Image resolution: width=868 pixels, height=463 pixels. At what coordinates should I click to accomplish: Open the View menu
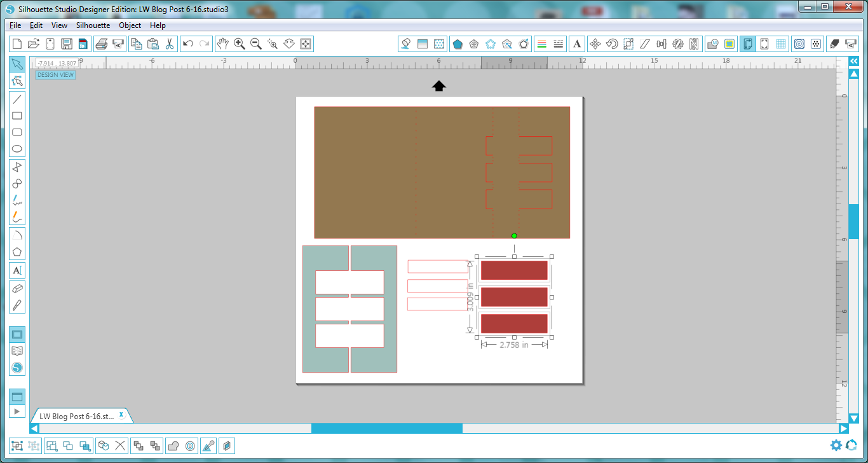(59, 25)
